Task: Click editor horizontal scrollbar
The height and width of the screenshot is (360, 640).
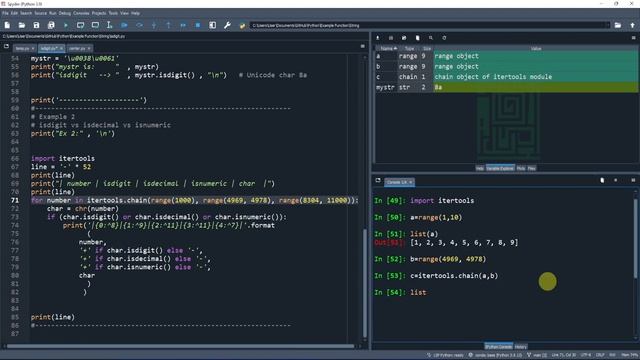Action: [180, 347]
